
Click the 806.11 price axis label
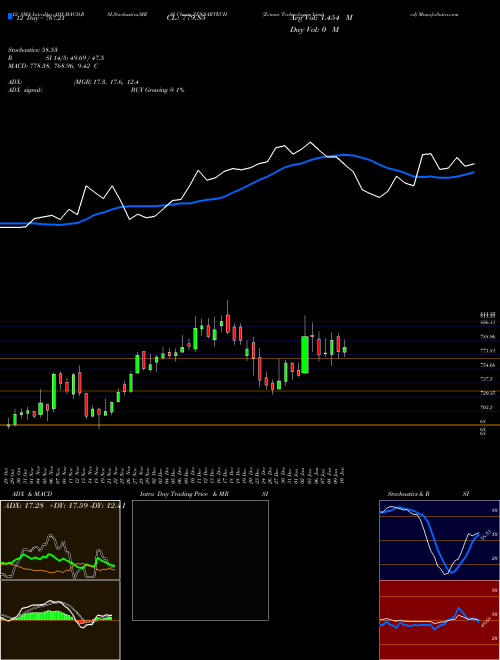pyautogui.click(x=487, y=322)
